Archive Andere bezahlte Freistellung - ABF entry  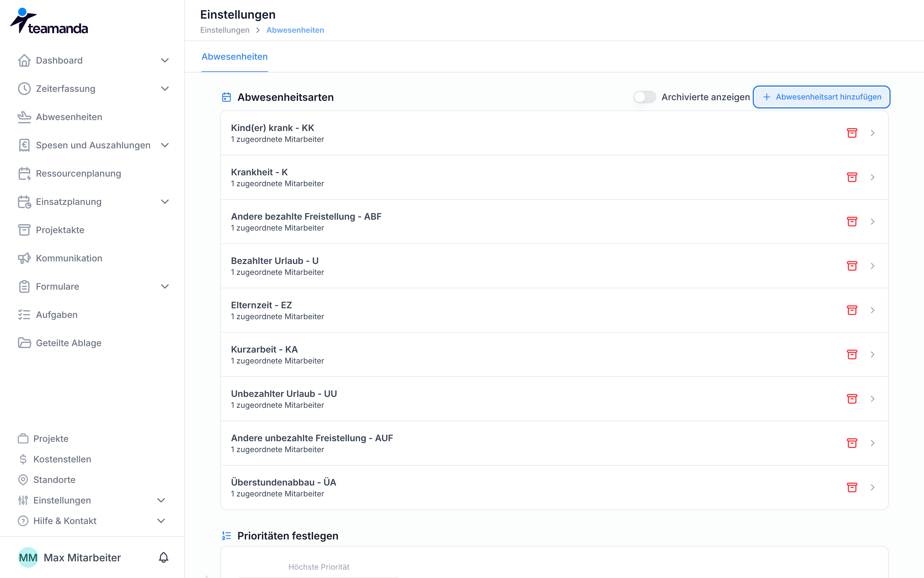pyautogui.click(x=852, y=222)
